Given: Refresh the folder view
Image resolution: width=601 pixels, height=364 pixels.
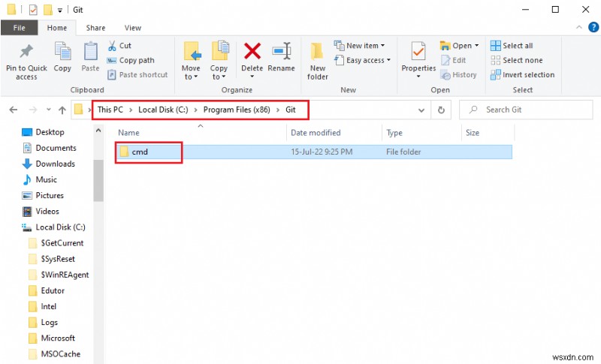Looking at the screenshot, I should [x=441, y=110].
